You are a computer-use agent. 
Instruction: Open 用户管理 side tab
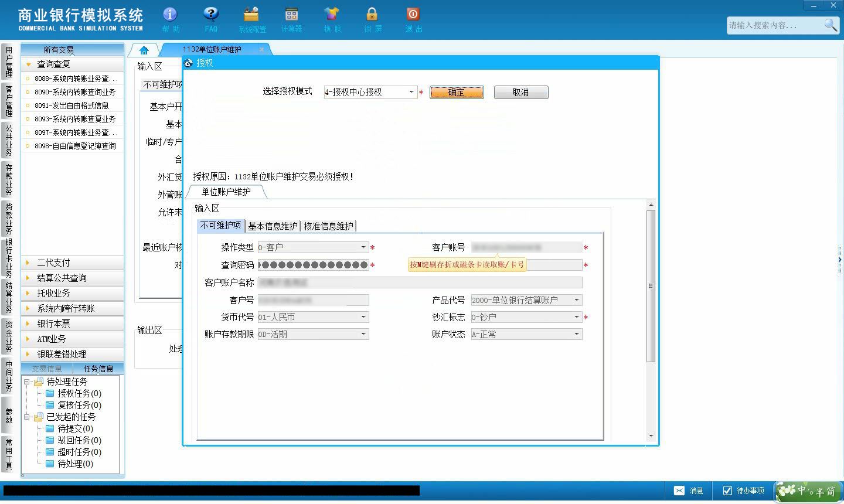8,62
